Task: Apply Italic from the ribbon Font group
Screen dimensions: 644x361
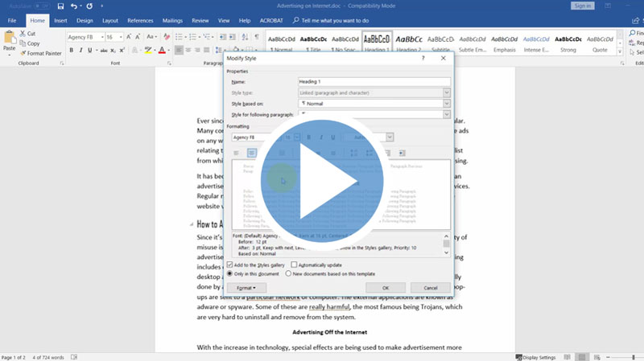Action: [x=81, y=50]
